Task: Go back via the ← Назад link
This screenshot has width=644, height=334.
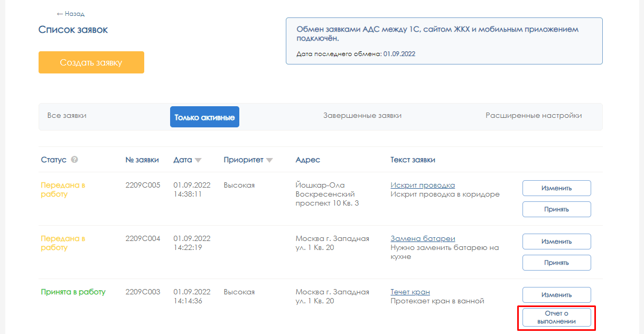Action: pos(71,14)
